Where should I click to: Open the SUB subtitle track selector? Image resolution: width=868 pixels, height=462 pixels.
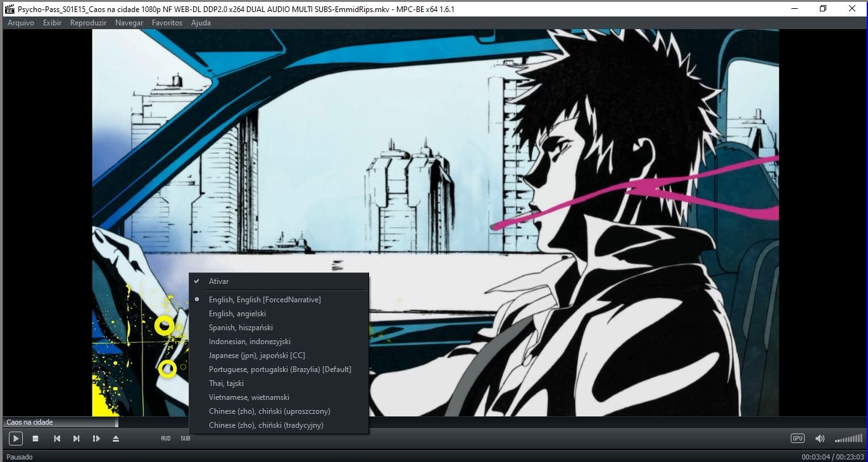click(185, 439)
